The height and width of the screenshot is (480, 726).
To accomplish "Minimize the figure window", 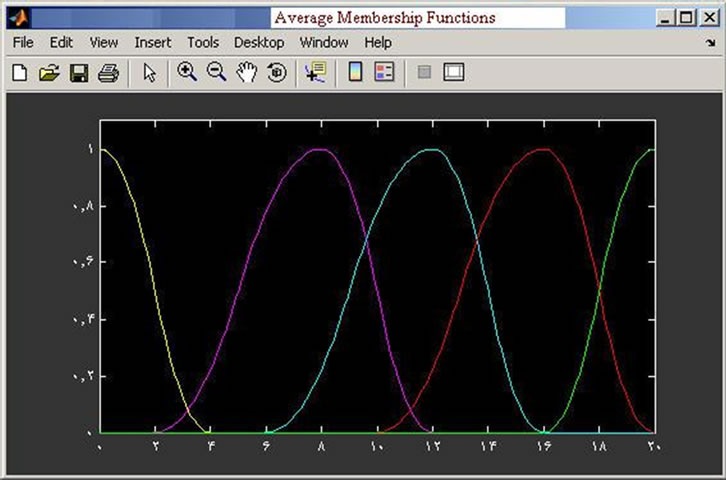I will [665, 18].
